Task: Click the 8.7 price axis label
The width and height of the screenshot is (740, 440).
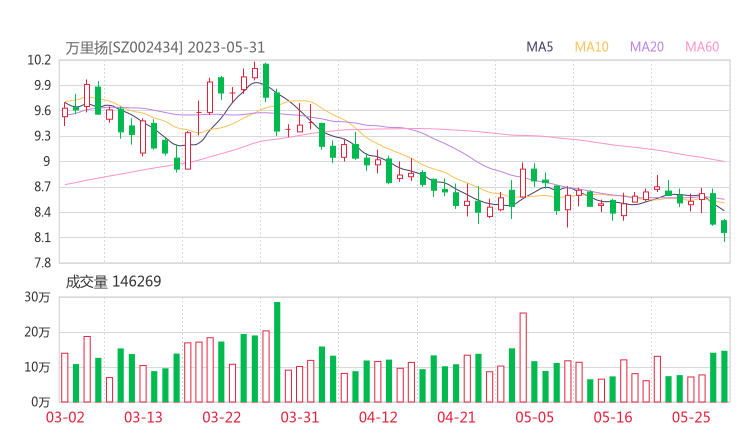Action: click(42, 187)
